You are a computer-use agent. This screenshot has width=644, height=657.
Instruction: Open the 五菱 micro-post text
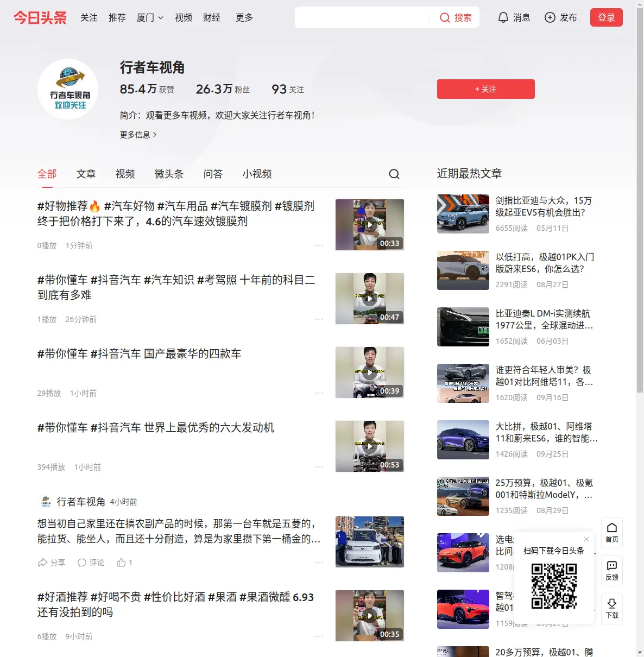(179, 531)
